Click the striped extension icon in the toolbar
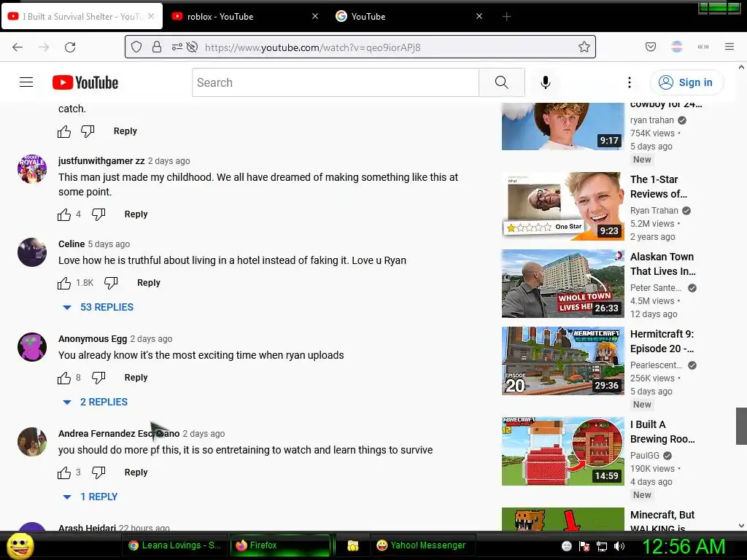 click(677, 47)
